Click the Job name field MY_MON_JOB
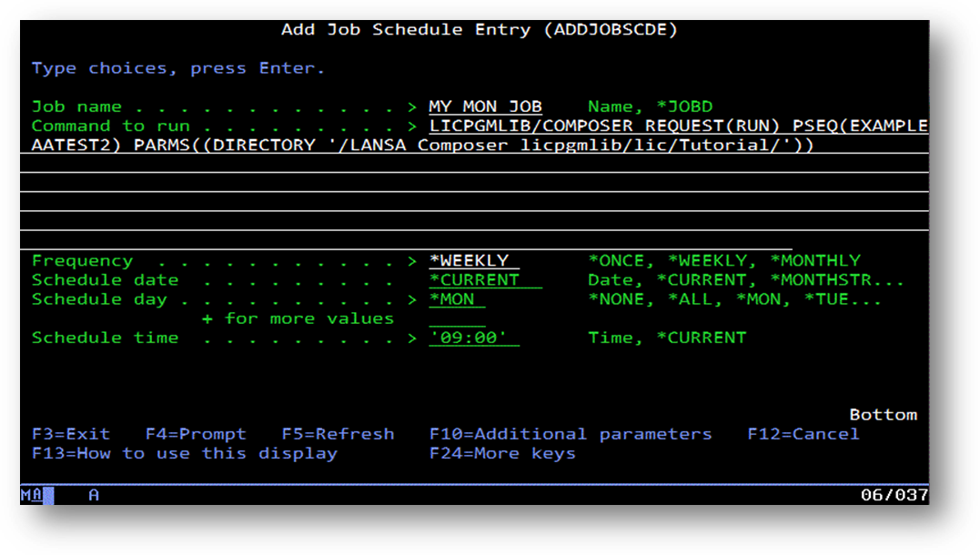The height and width of the screenshot is (555, 980). pyautogui.click(x=486, y=106)
